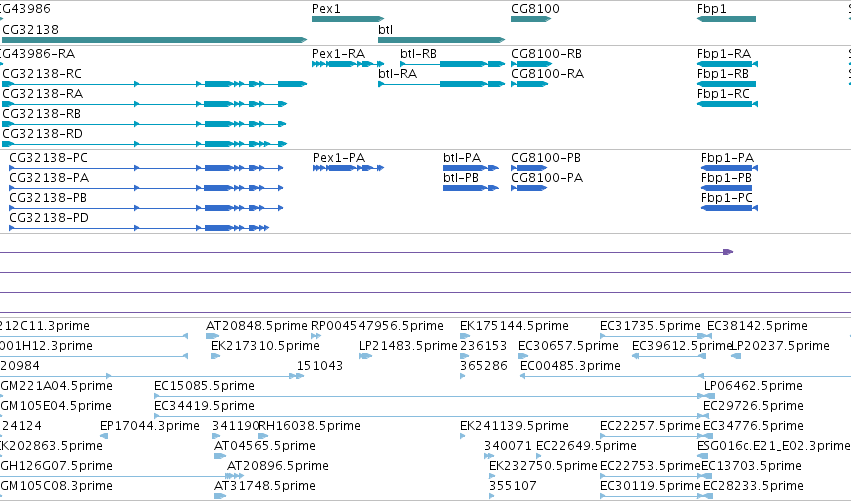This screenshot has height=501, width=851.
Task: Click the Fbp1-RA transcript
Action: (727, 64)
